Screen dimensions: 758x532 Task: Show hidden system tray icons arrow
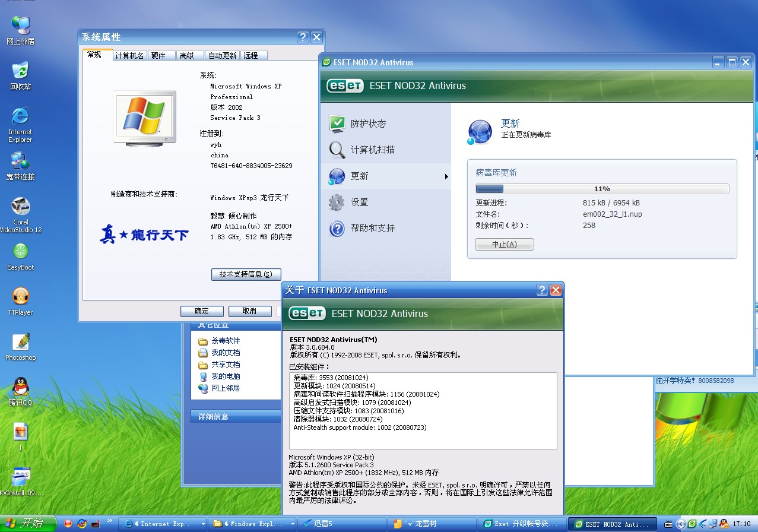681,524
